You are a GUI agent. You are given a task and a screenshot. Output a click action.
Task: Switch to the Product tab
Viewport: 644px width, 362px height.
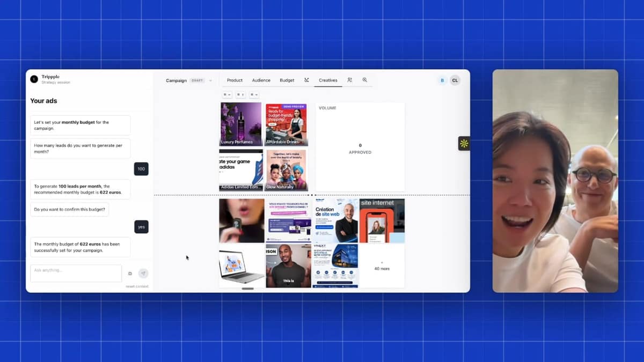tap(235, 80)
